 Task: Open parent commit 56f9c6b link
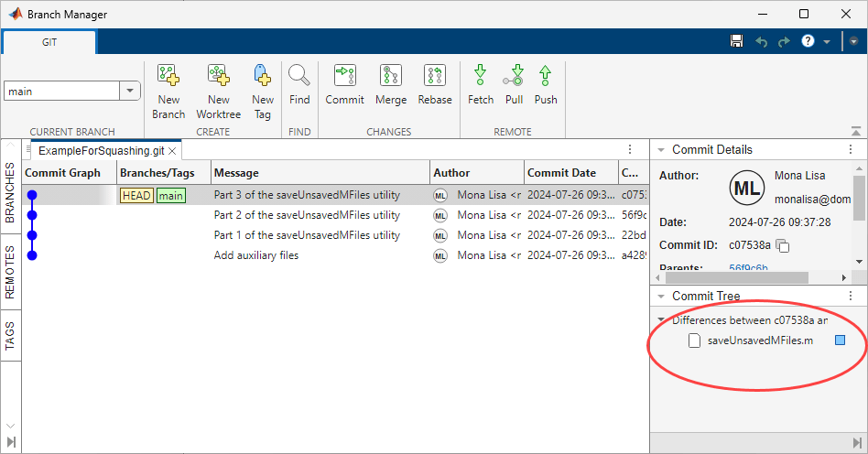coord(748,268)
